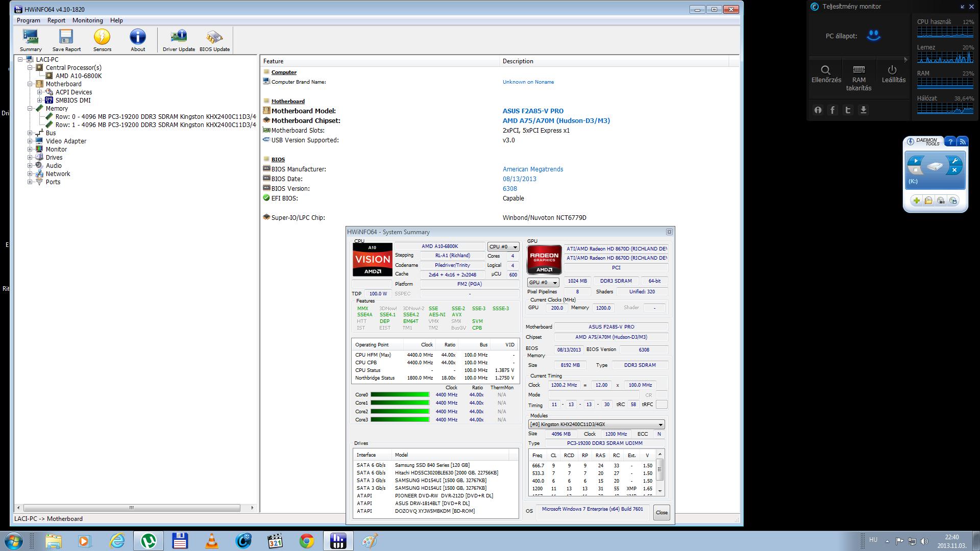This screenshot has width=980, height=551.
Task: Open the Monitoring menu
Action: (x=88, y=20)
